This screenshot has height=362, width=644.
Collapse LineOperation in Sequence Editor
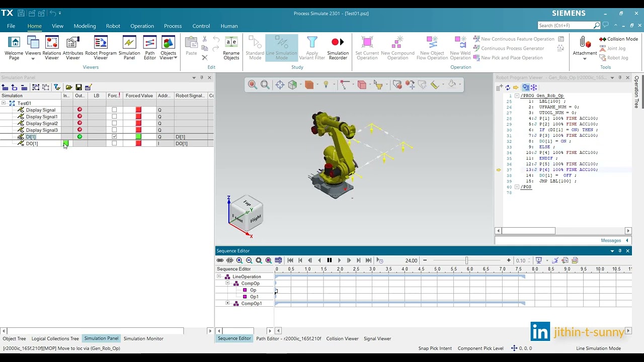(219, 277)
